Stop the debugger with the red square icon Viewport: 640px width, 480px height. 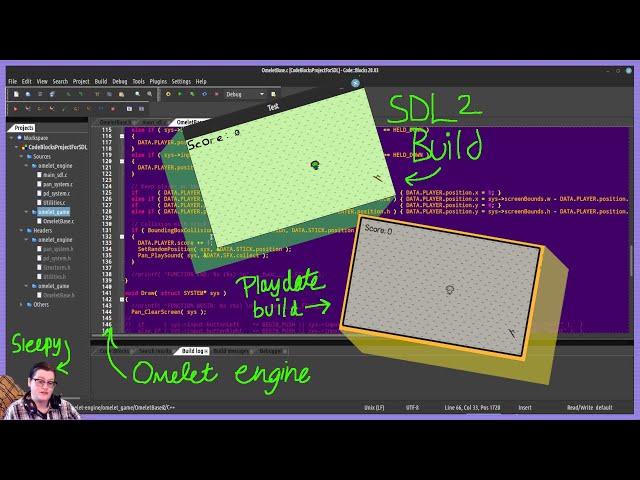point(113,109)
